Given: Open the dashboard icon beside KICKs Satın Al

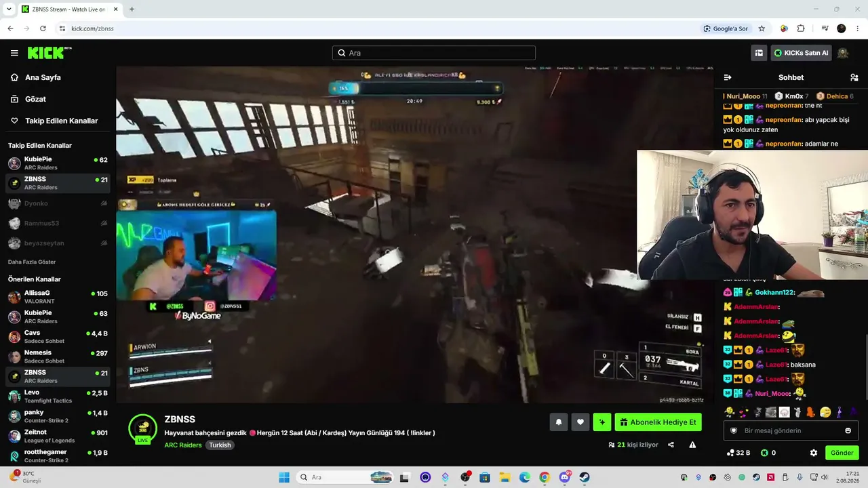Looking at the screenshot, I should (x=759, y=53).
